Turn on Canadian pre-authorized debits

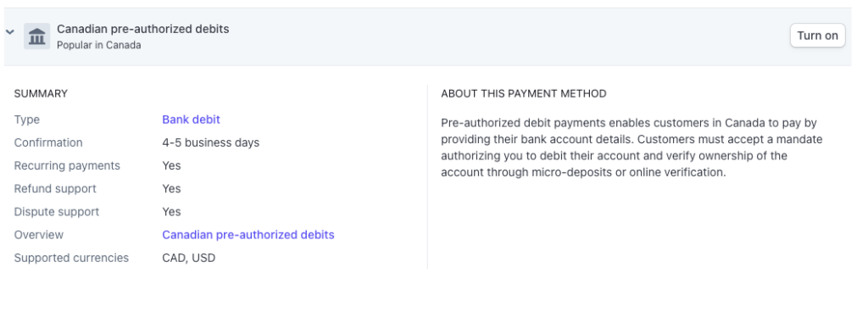point(817,36)
